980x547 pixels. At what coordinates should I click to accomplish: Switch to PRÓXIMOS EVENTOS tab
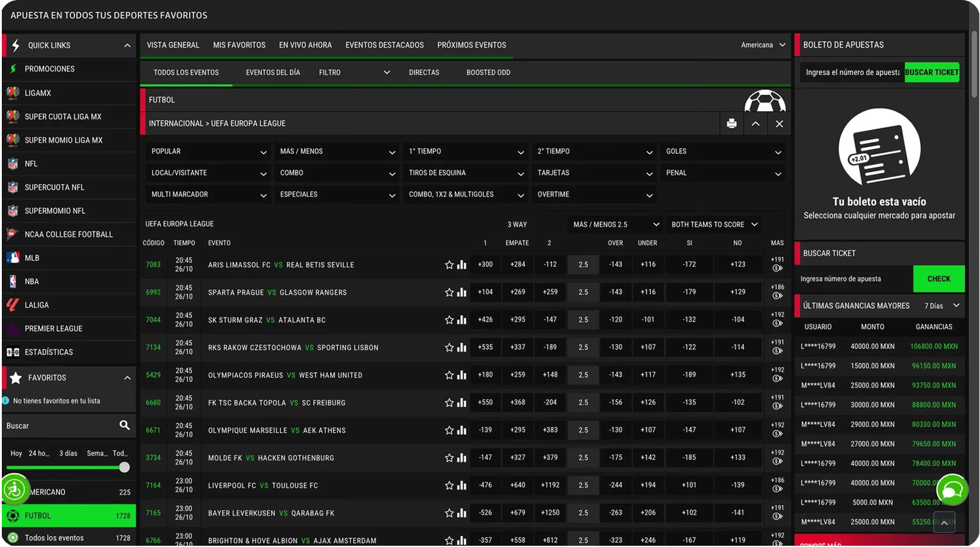pyautogui.click(x=472, y=45)
